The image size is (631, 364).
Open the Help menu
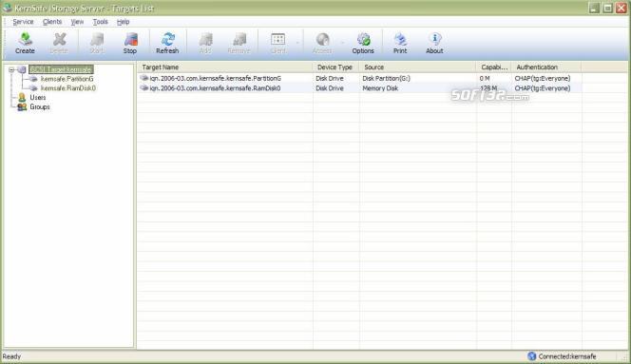(x=124, y=22)
